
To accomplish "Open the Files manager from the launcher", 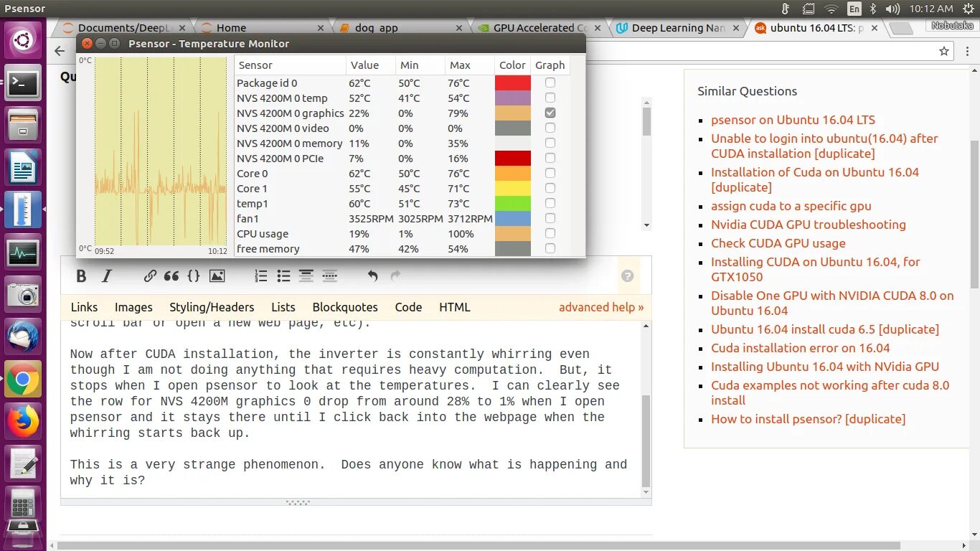I will coord(23,126).
